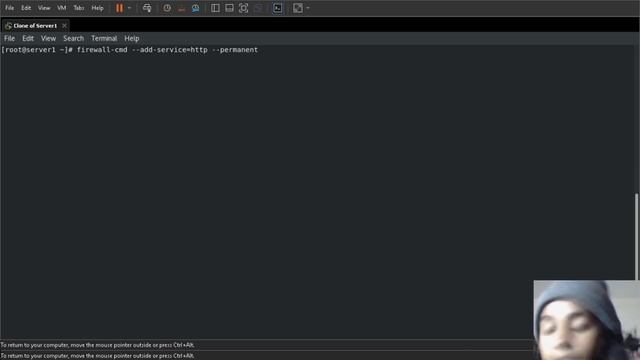Take a snapshot of the virtual machine
640x360 pixels.
[x=167, y=8]
